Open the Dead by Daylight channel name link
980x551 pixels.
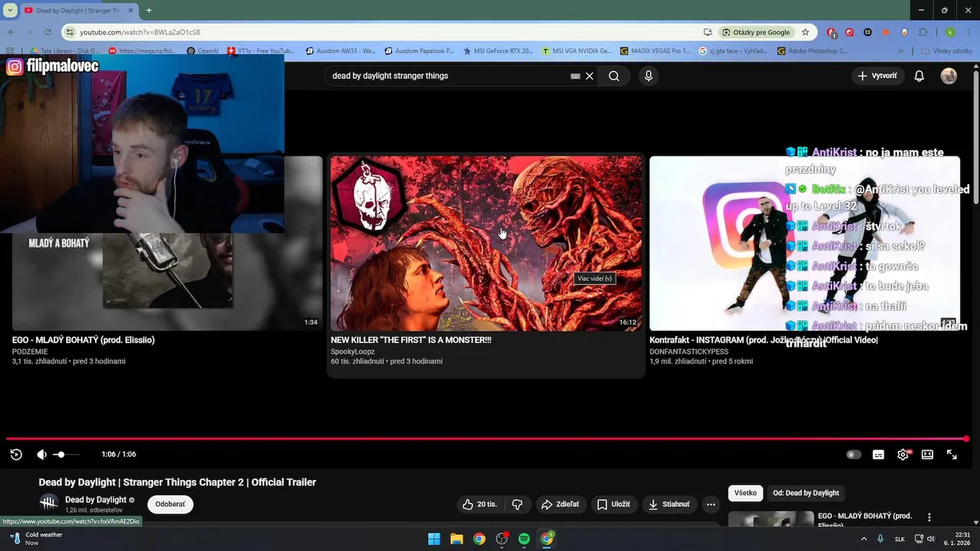point(96,500)
